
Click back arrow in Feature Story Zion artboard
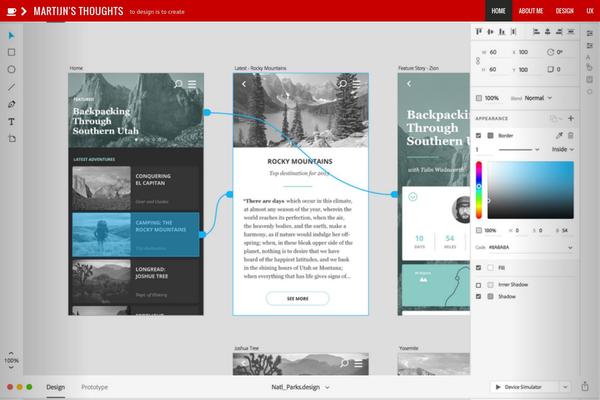[409, 83]
